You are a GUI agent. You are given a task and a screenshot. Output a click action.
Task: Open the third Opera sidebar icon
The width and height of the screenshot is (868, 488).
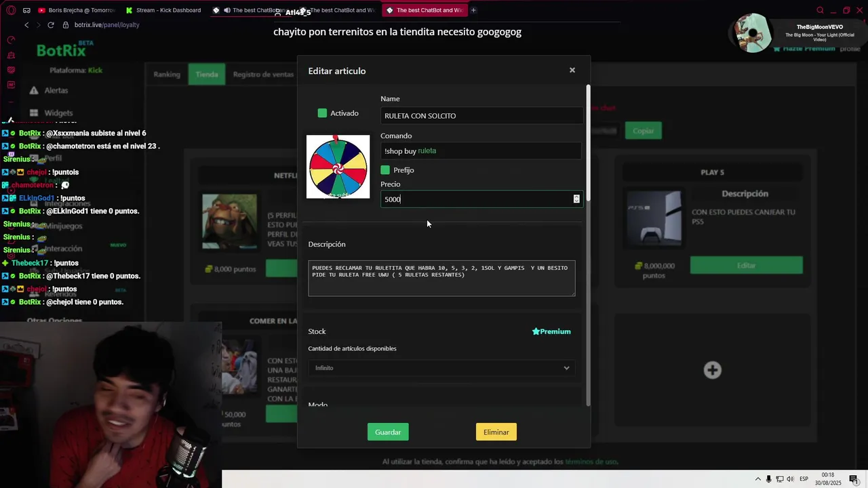(11, 70)
